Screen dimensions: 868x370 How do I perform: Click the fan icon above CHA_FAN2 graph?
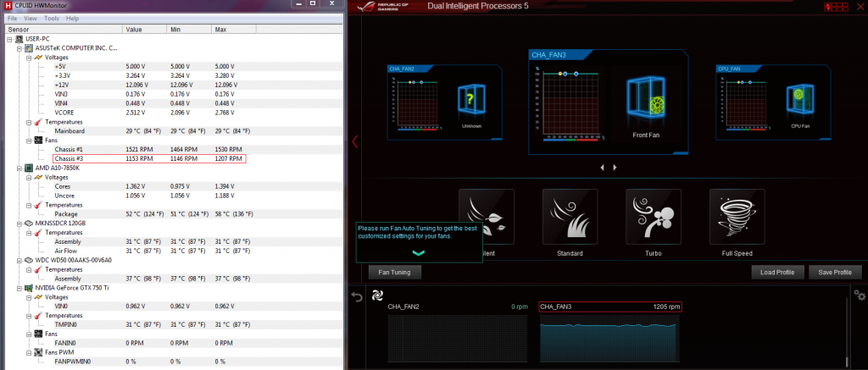point(378,296)
